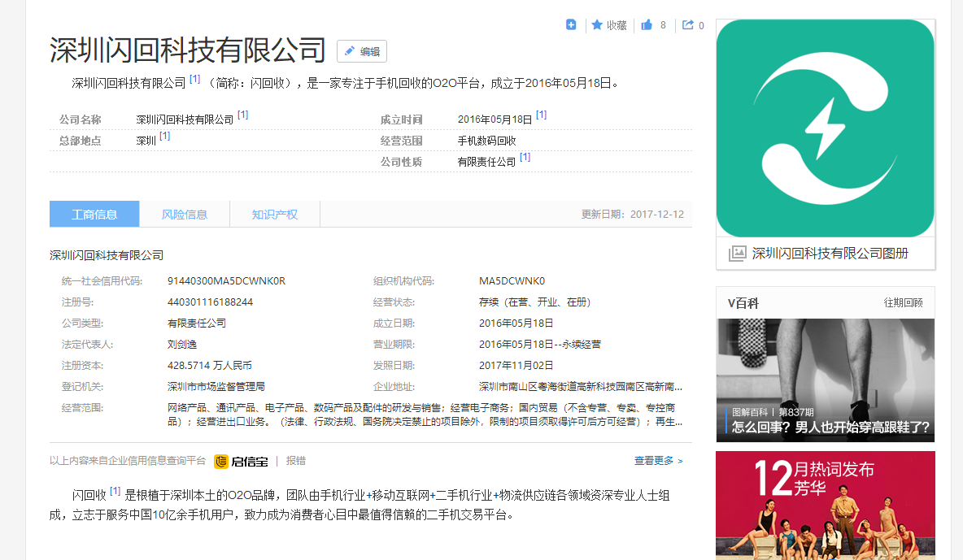963x560 pixels.
Task: Click the update date 2017-12-12
Action: pyautogui.click(x=657, y=215)
